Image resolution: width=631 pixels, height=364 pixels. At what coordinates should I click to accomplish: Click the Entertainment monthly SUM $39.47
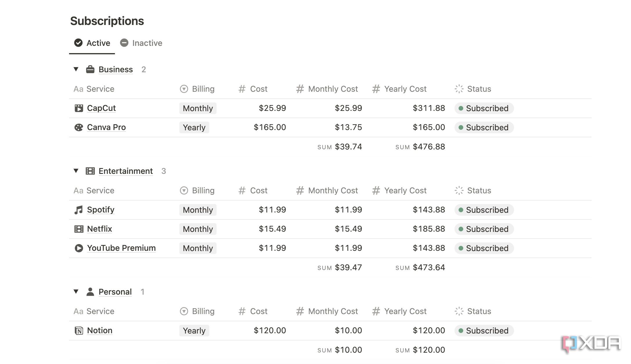(340, 267)
